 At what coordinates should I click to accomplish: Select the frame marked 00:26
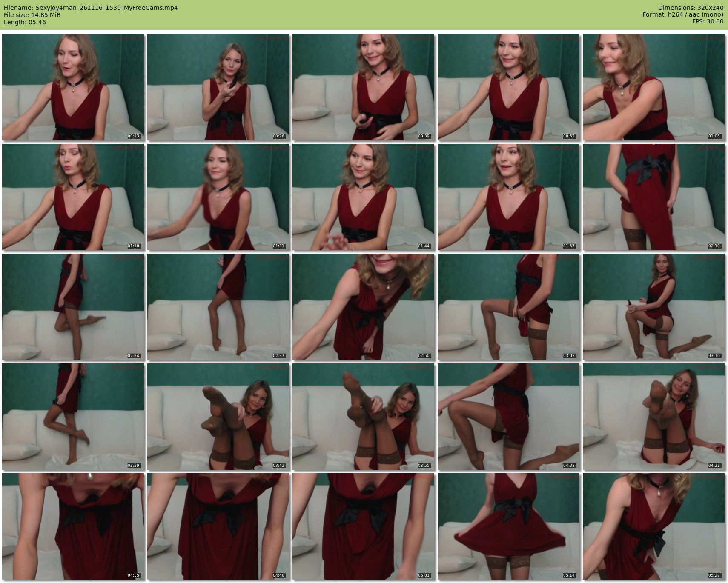218,87
